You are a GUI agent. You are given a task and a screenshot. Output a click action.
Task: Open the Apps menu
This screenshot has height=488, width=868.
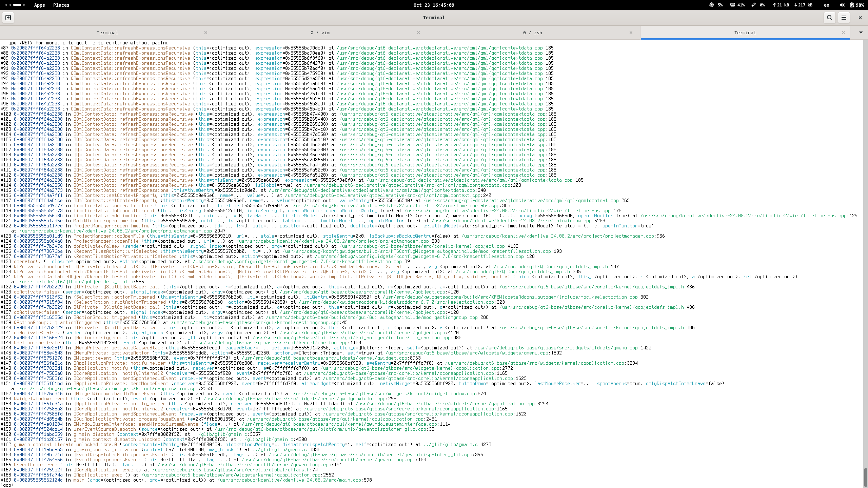click(x=39, y=5)
